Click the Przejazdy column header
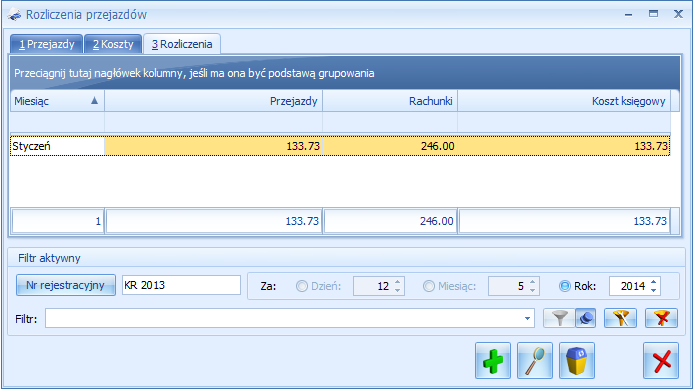This screenshot has height=389, width=693. click(x=213, y=101)
